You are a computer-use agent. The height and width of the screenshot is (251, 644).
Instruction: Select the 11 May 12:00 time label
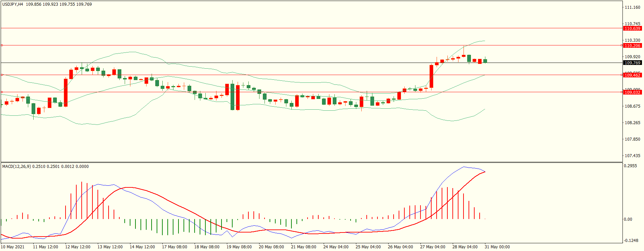(45, 247)
